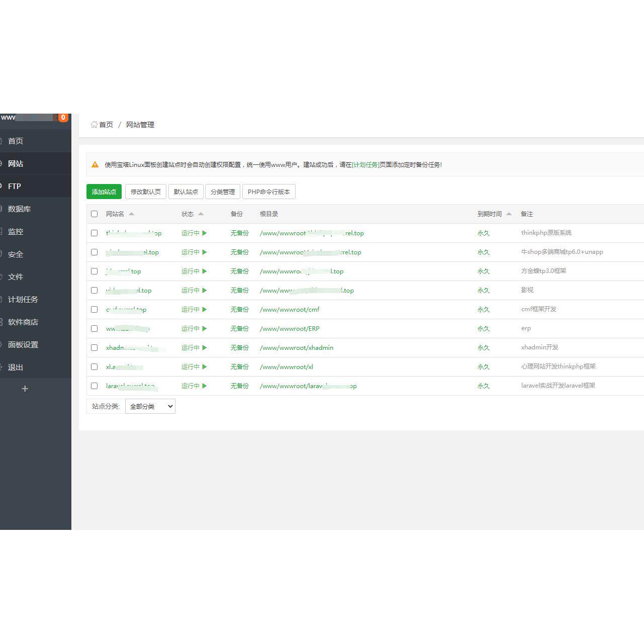Click the running arrow for the 影视 site

[205, 291]
